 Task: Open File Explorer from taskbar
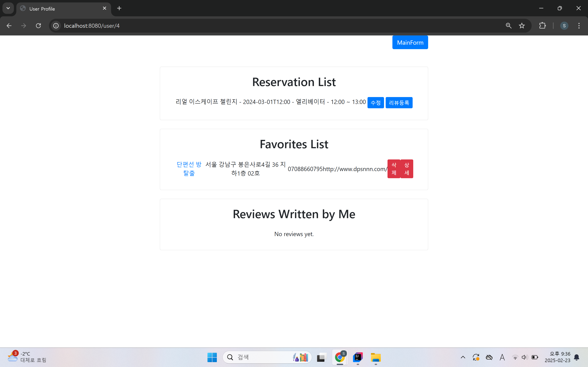pos(376,357)
